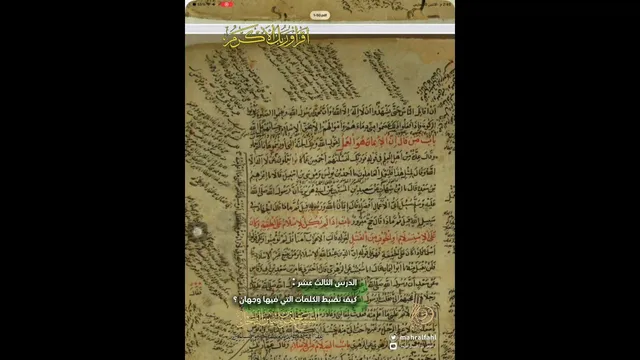Open the mahralfahl Twitter handle
This screenshot has height=360, width=640.
(x=418, y=338)
